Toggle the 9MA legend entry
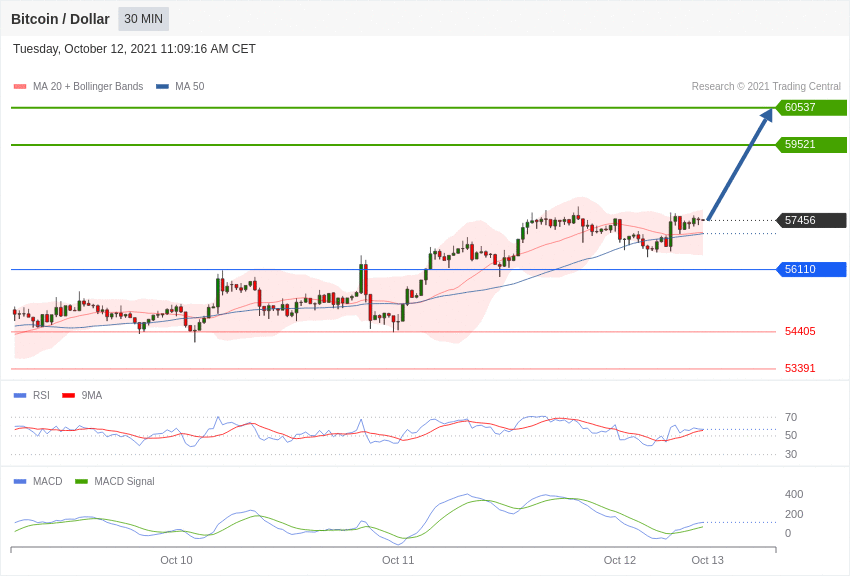The width and height of the screenshot is (850, 576). (x=82, y=396)
